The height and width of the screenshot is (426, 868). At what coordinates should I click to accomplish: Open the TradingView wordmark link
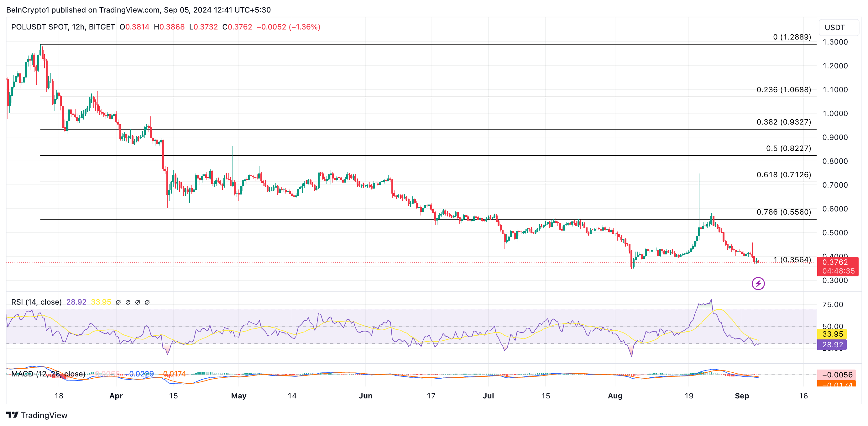(x=44, y=415)
